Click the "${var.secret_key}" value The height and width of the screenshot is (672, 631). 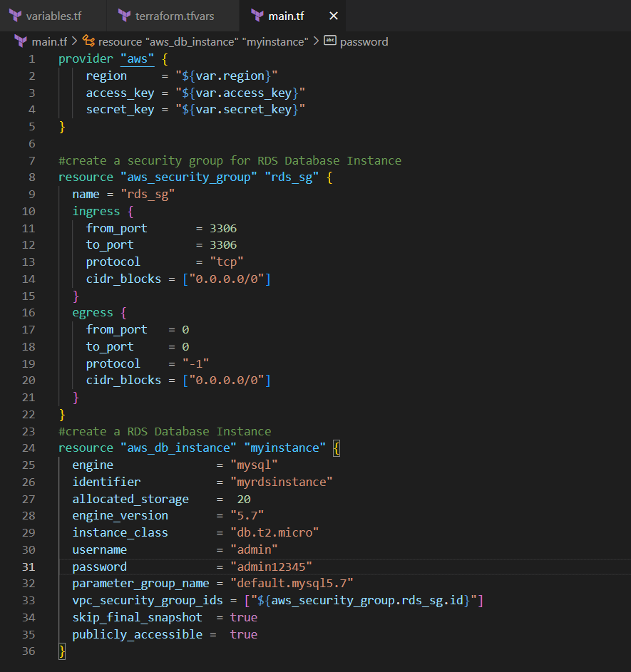pyautogui.click(x=240, y=109)
